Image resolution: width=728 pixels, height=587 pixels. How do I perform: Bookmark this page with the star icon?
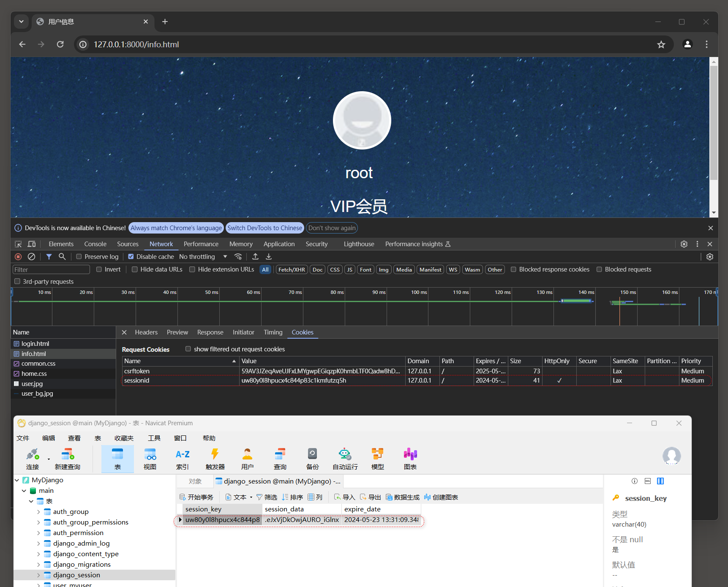[661, 44]
